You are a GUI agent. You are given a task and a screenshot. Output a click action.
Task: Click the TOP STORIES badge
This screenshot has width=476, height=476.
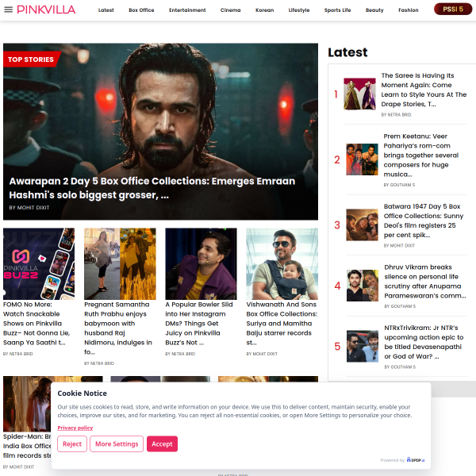click(32, 59)
